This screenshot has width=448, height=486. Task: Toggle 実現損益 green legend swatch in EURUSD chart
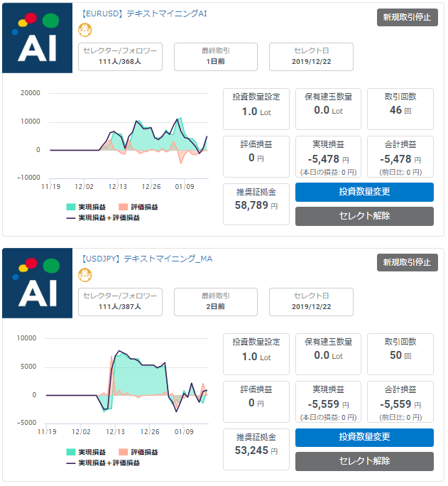coord(71,207)
